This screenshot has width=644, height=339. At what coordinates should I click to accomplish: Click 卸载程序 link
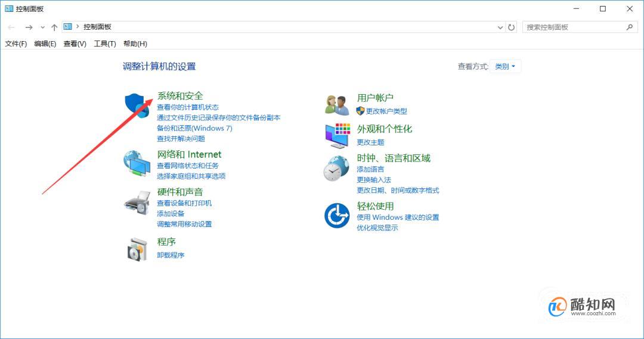coord(171,255)
